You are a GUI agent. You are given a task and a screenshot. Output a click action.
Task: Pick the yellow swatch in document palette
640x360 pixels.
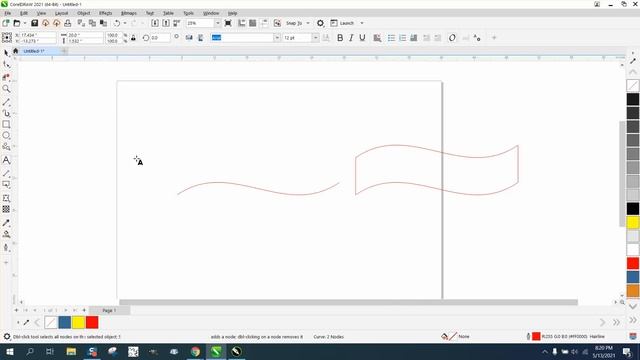tap(78, 322)
